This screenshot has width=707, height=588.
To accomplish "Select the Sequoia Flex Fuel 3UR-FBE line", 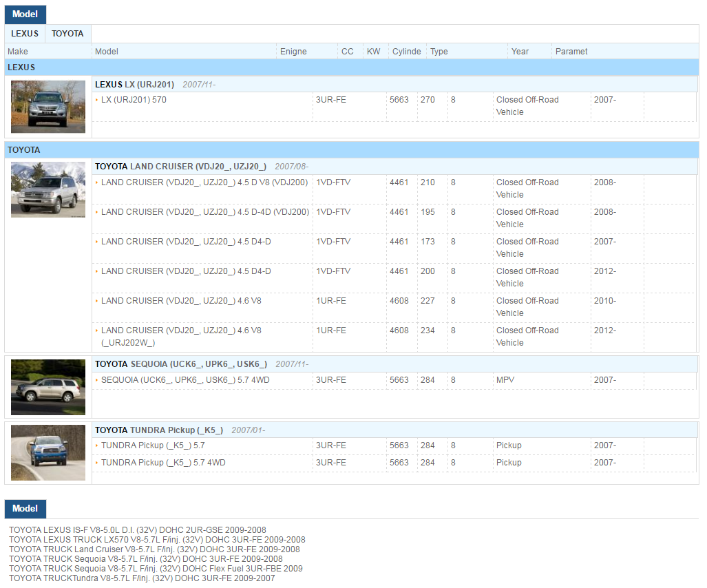I will click(156, 569).
